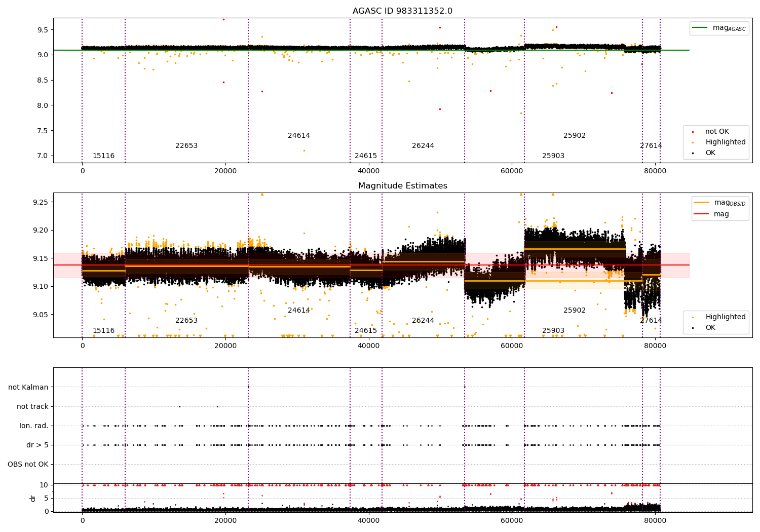Click the 'OBS not OK' y-axis label
The height and width of the screenshot is (532, 760).
28,465
